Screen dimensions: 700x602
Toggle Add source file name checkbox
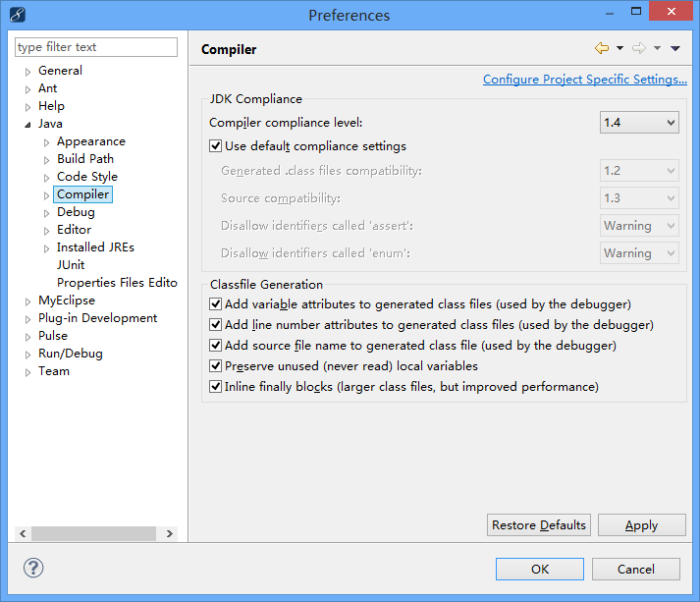click(216, 346)
